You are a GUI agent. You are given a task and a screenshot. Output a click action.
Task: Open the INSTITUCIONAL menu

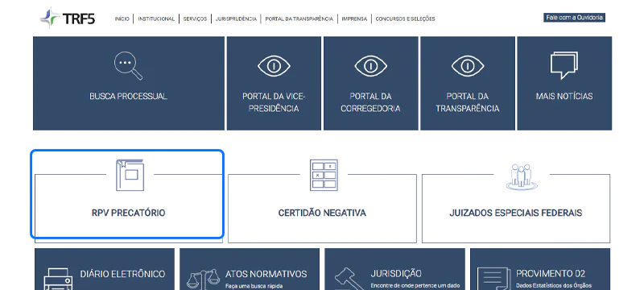click(156, 19)
